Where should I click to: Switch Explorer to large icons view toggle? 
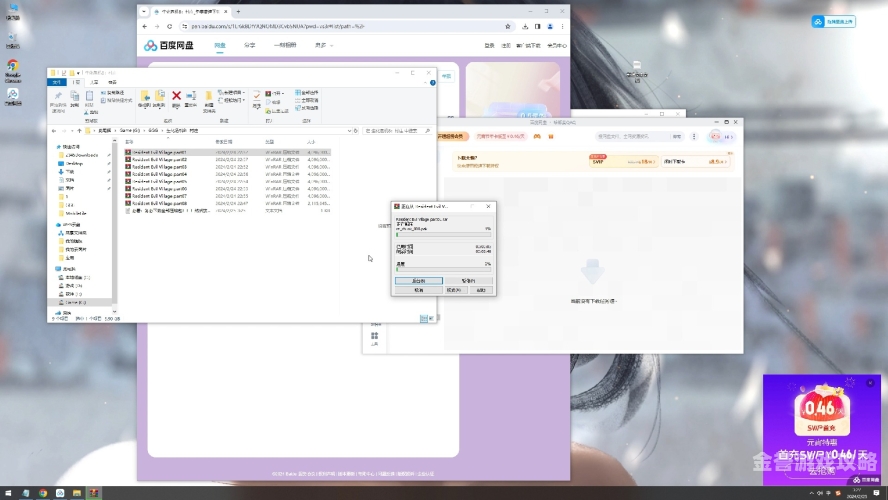click(431, 319)
